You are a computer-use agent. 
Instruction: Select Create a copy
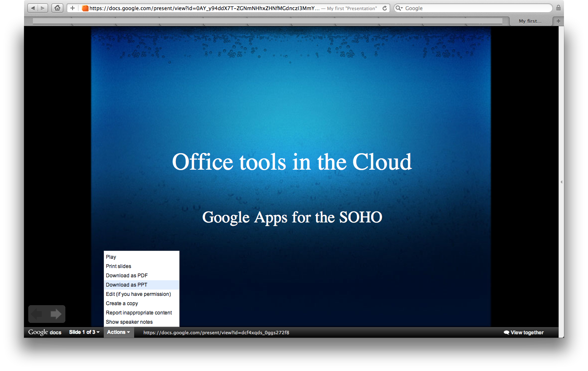tap(141, 303)
